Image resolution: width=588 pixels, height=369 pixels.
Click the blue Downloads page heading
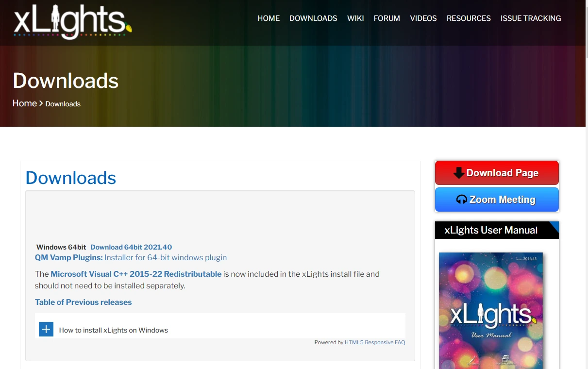point(71,178)
